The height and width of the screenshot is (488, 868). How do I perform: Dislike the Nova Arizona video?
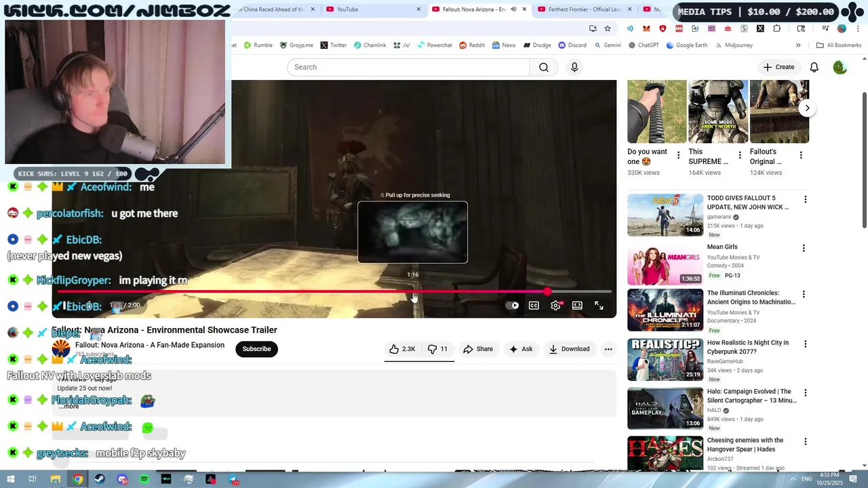click(437, 349)
